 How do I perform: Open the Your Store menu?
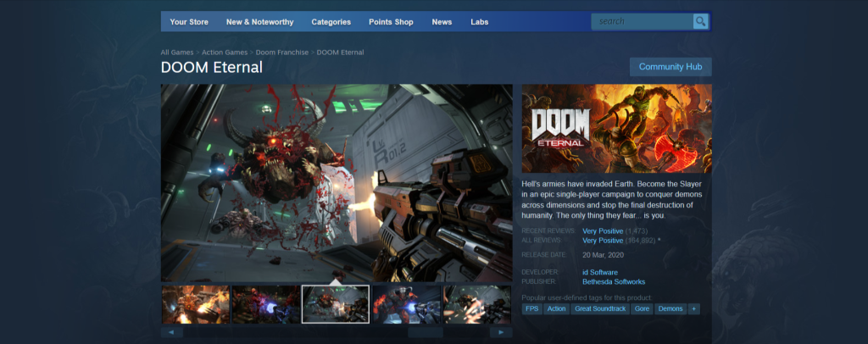pyautogui.click(x=190, y=22)
